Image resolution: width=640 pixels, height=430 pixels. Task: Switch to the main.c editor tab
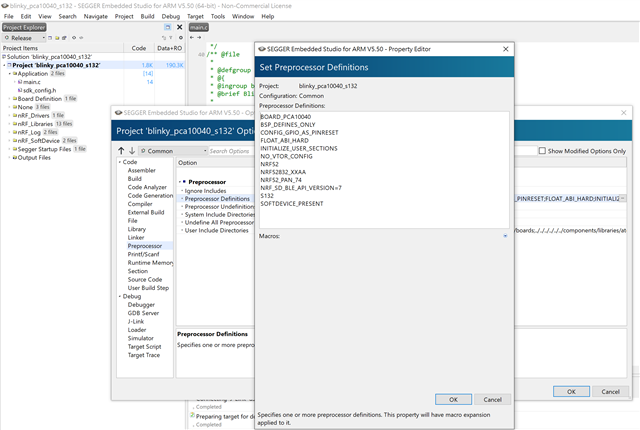[199, 27]
